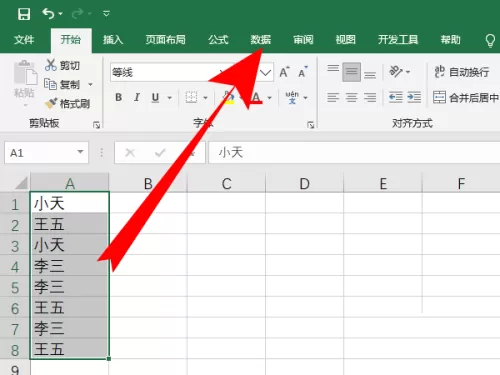Select column D header

coord(304,183)
